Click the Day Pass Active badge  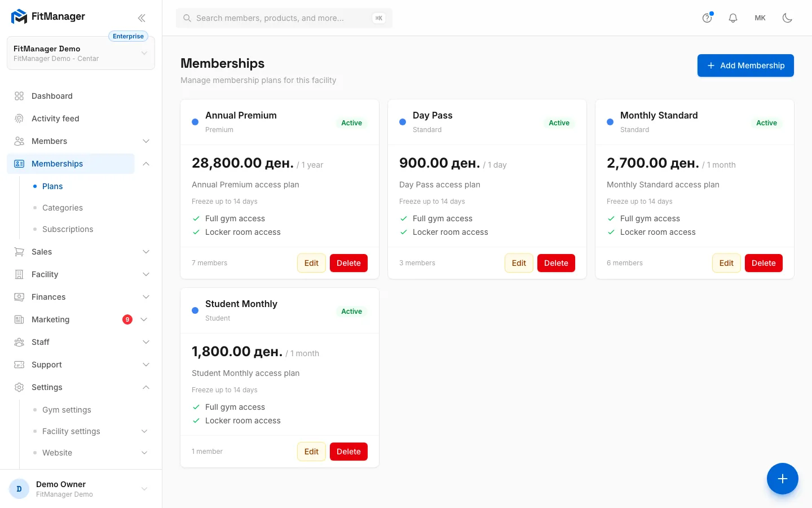tap(559, 122)
